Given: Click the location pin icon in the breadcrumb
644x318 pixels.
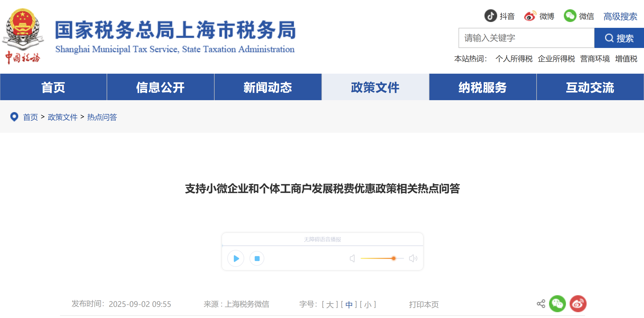Looking at the screenshot, I should (14, 117).
